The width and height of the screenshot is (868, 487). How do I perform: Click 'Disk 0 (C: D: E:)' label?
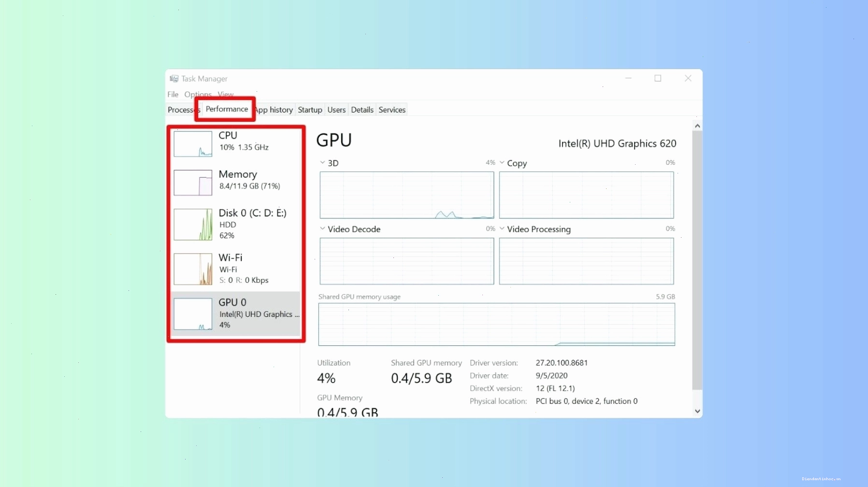tap(252, 213)
